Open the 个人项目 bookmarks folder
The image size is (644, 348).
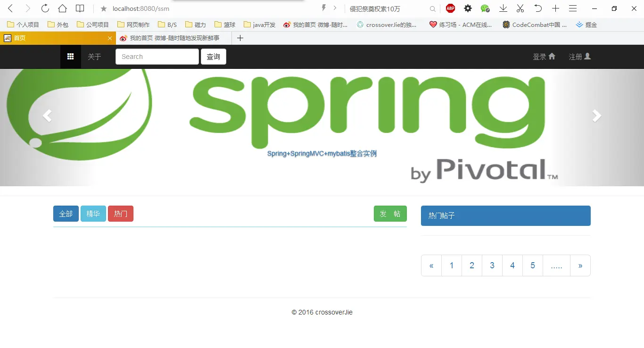[x=24, y=25]
